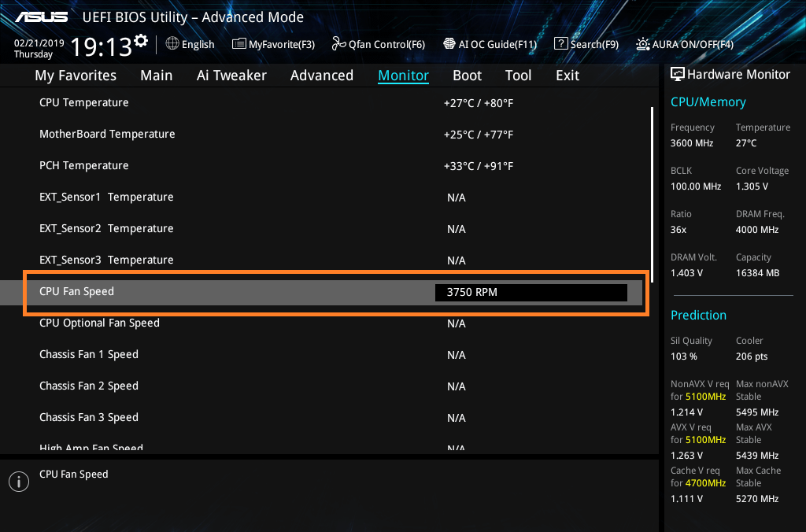806x532 pixels.
Task: Select EXT_Sensor2 Temperature row label
Action: [106, 229]
